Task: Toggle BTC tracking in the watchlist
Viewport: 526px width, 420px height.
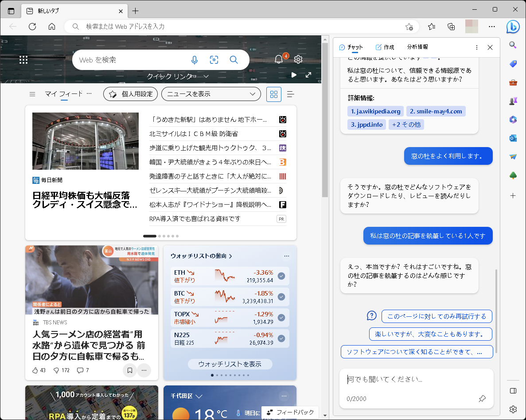Action: coord(281,297)
